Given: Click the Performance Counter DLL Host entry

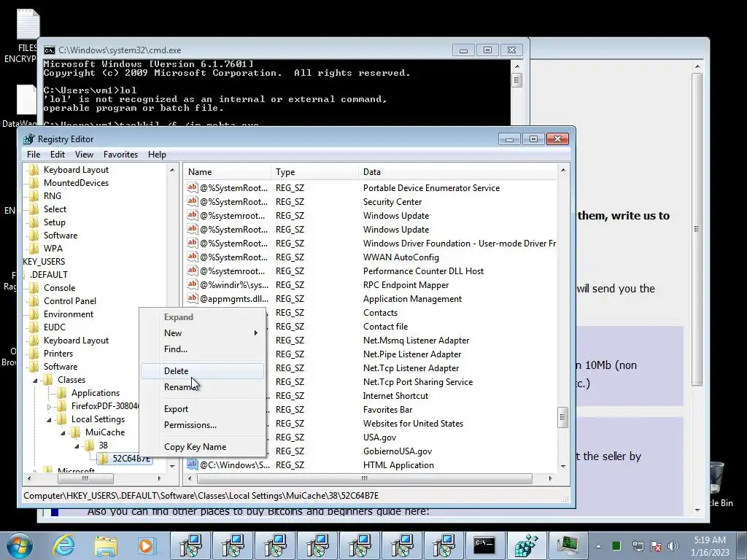Looking at the screenshot, I should pos(423,271).
